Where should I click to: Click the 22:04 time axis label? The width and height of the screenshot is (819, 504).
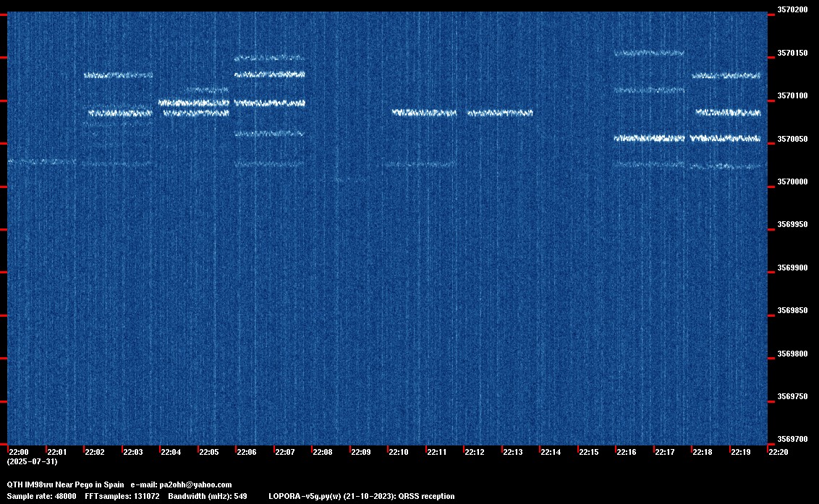point(171,452)
